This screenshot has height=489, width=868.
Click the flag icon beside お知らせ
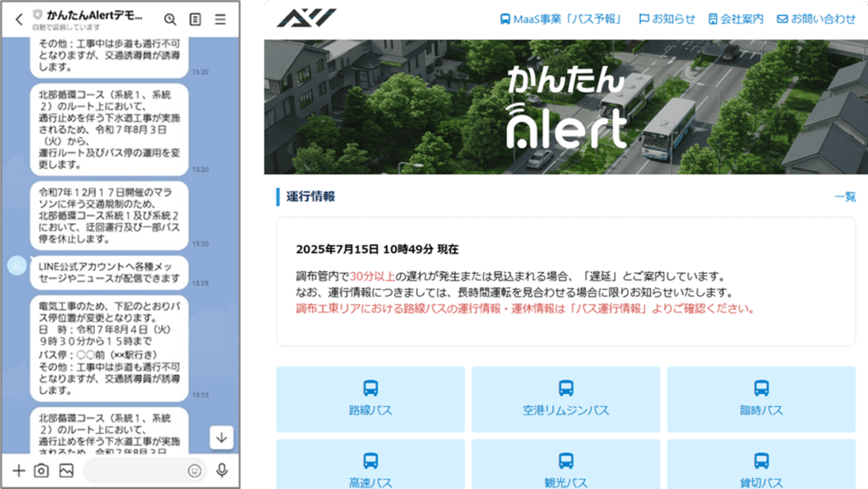pyautogui.click(x=644, y=19)
